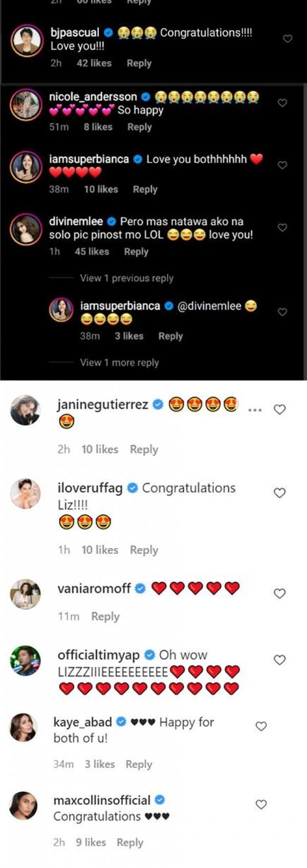The width and height of the screenshot is (307, 868).
Task: Like divinemlee's comment using heart icon
Action: tap(282, 227)
